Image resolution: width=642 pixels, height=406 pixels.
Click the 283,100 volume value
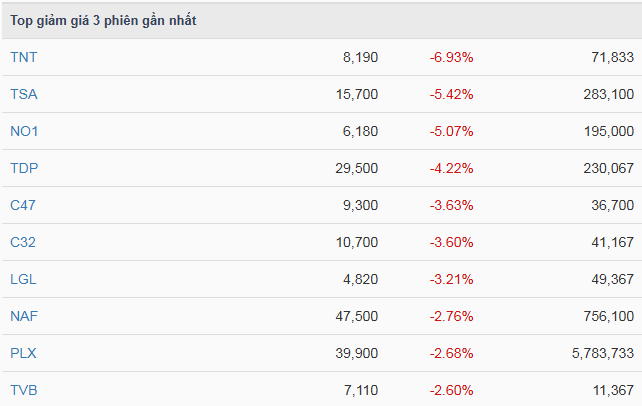606,95
